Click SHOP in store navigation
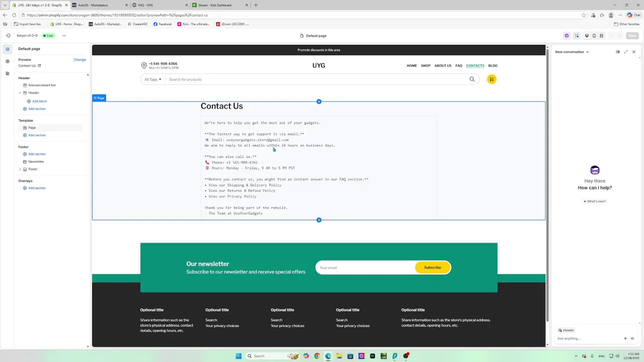Image resolution: width=644 pixels, height=362 pixels. 426,65
